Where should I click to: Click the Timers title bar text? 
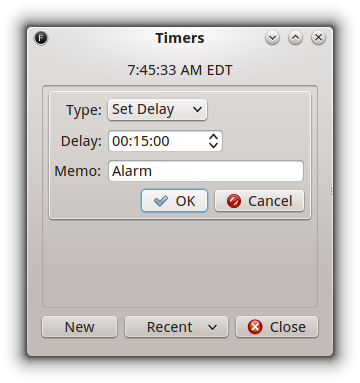coord(180,38)
